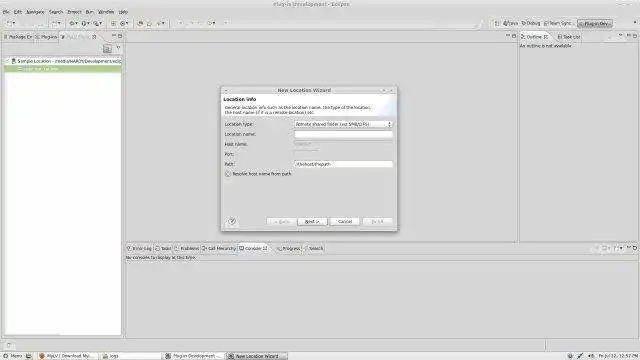Image resolution: width=640 pixels, height=360 pixels.
Task: Select the Task List tab
Action: pos(569,37)
